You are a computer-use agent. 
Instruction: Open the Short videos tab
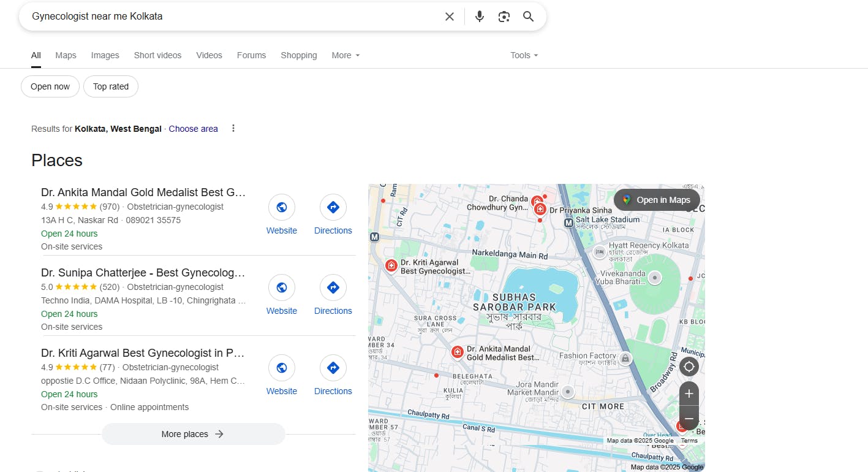tap(158, 55)
